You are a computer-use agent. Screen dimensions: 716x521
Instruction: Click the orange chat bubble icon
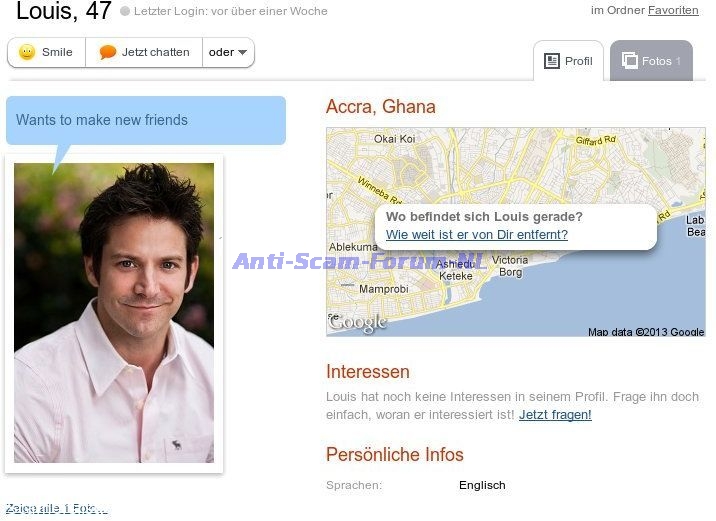[108, 52]
